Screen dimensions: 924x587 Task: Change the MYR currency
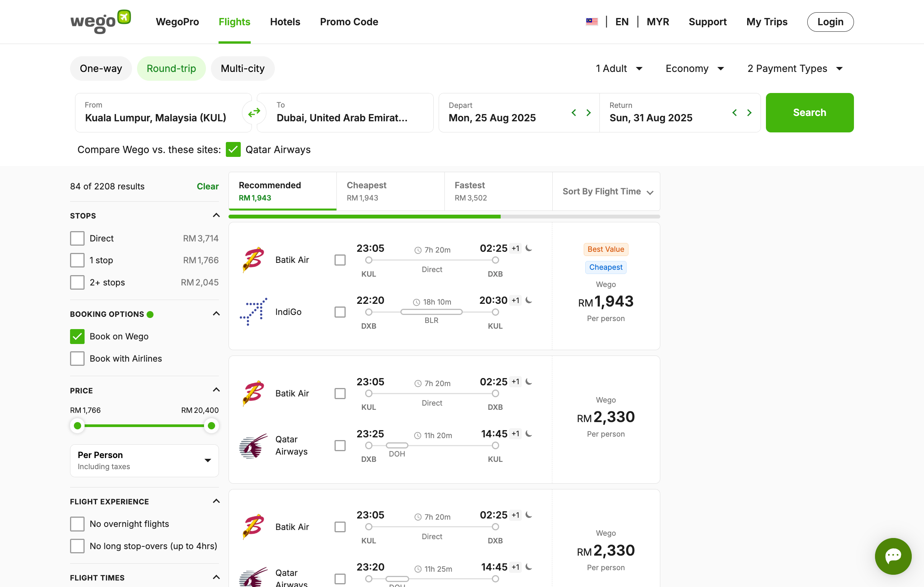coord(658,22)
